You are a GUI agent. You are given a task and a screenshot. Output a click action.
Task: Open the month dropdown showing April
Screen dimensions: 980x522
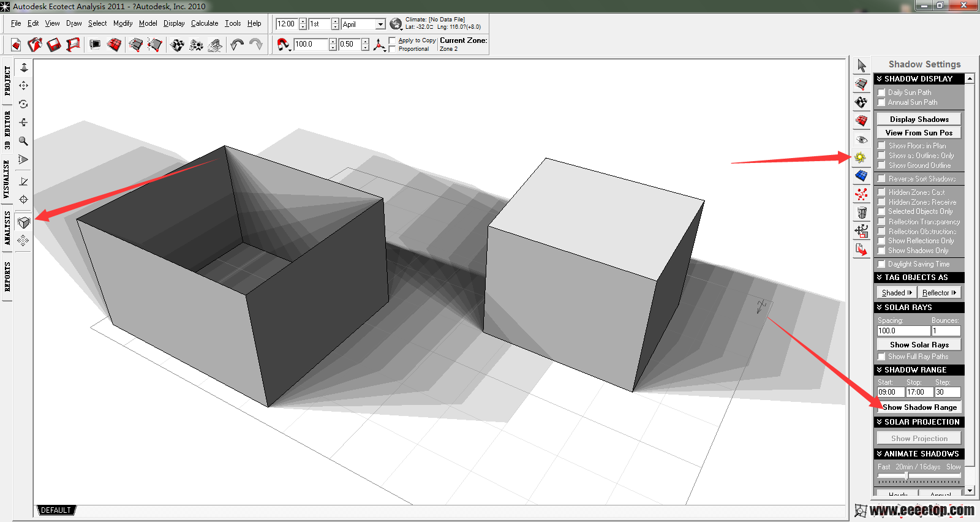click(x=380, y=25)
